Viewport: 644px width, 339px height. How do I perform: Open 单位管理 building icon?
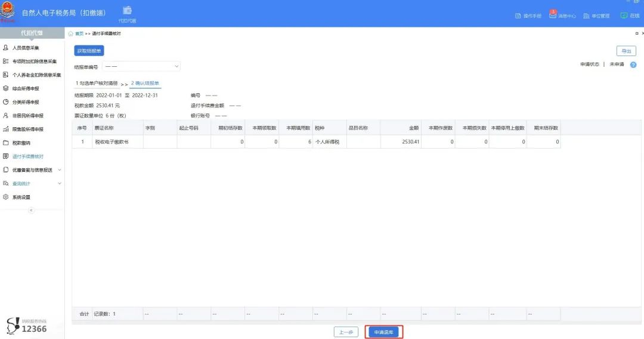pos(587,16)
